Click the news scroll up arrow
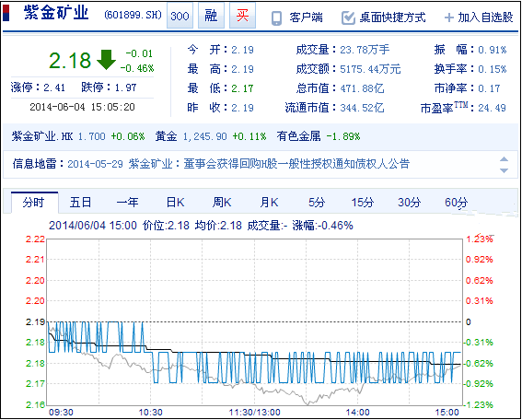522x420 pixels. pyautogui.click(x=504, y=159)
